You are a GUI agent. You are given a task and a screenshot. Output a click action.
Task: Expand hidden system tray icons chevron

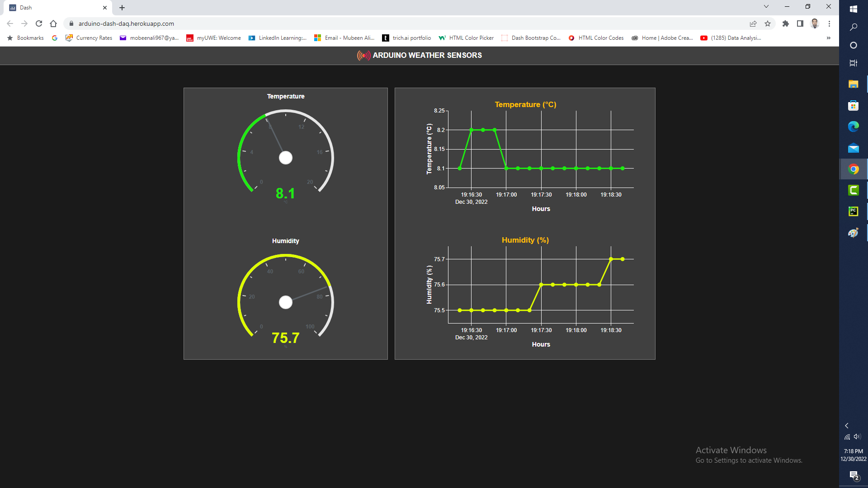847,426
